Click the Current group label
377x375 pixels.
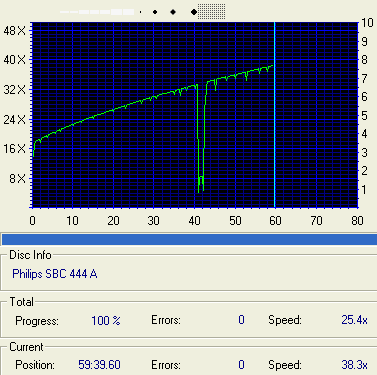26,347
